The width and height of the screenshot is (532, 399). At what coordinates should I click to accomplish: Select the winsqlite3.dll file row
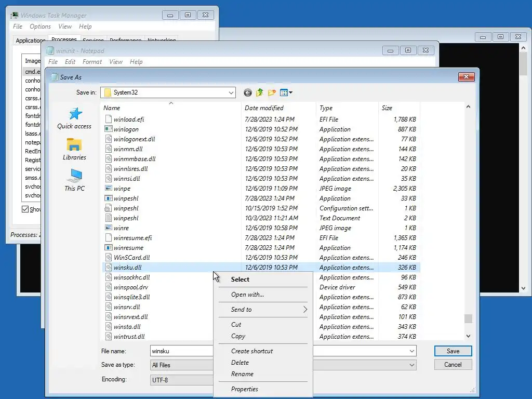[261, 297]
